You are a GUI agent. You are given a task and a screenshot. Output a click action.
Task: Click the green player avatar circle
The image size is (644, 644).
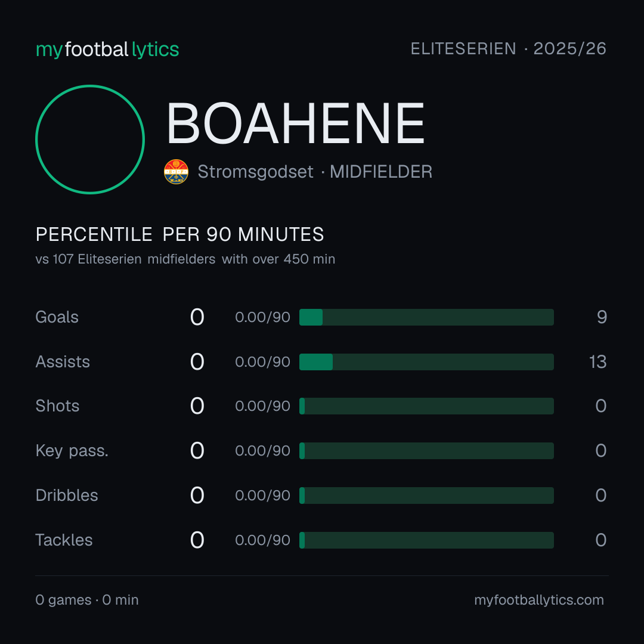point(90,139)
